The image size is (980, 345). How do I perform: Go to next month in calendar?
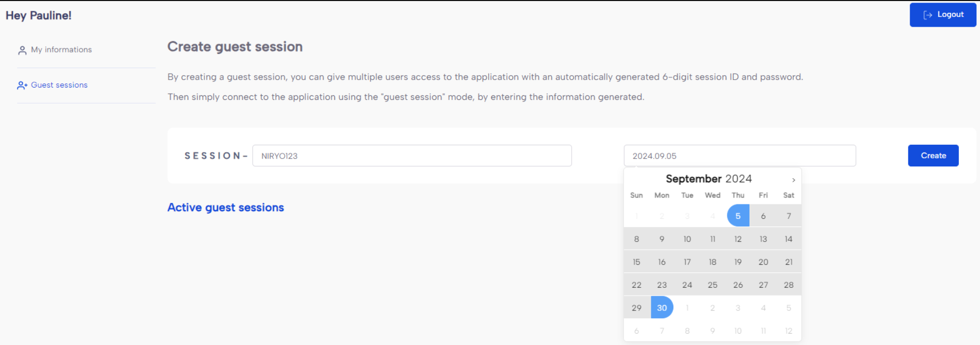(793, 180)
